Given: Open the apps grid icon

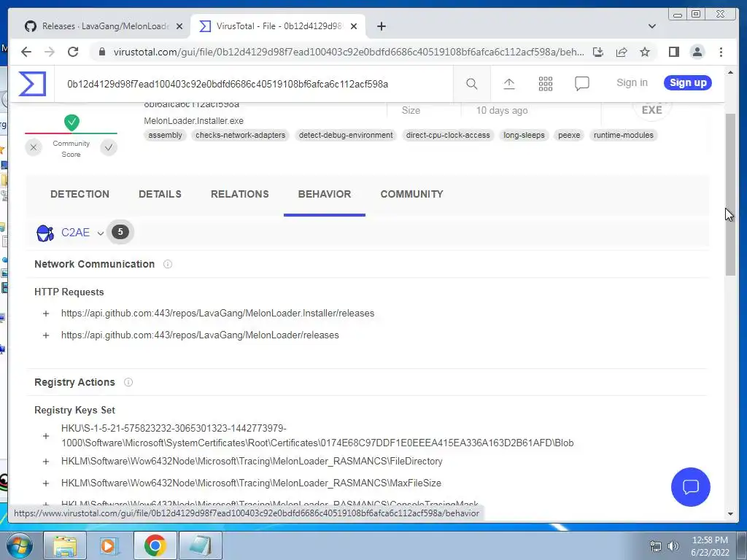Looking at the screenshot, I should tap(546, 84).
